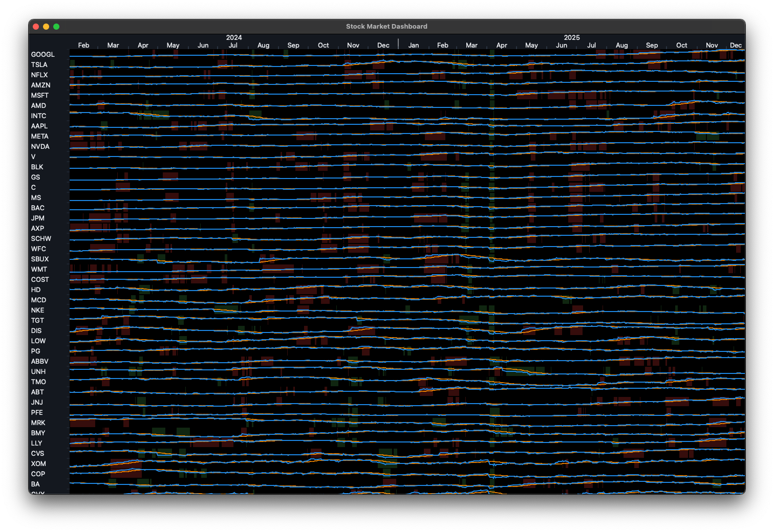This screenshot has height=532, width=774.
Task: Close the Stock Market Dashboard window
Action: pyautogui.click(x=36, y=27)
